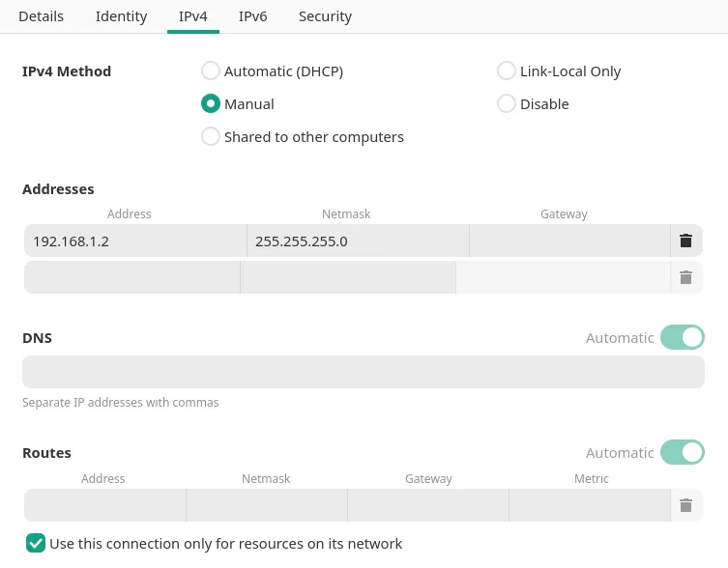The width and height of the screenshot is (728, 568).
Task: Click the 'Shared to other computers' label
Action: click(314, 137)
